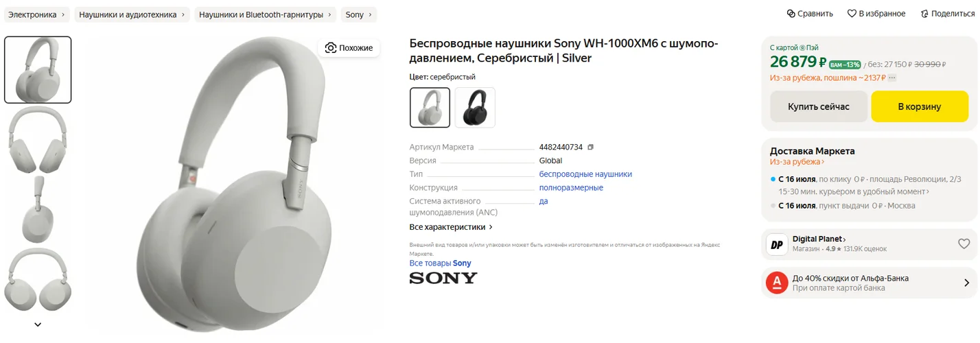Copy the article number with the copy icon
The height and width of the screenshot is (343, 980).
point(590,147)
